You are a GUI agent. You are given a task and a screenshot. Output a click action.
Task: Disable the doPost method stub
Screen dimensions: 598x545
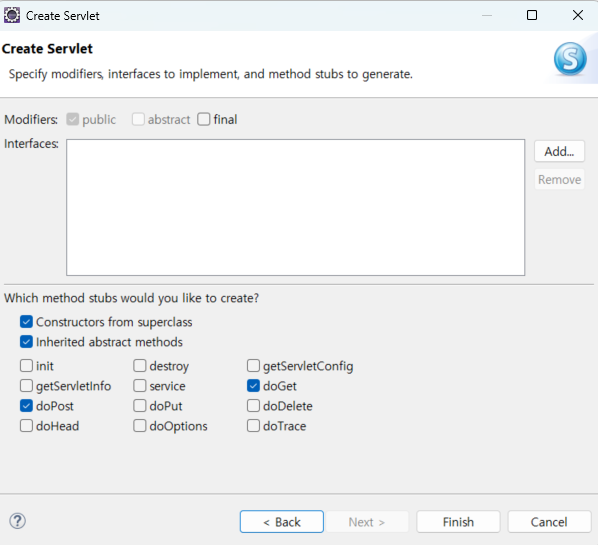(x=26, y=405)
